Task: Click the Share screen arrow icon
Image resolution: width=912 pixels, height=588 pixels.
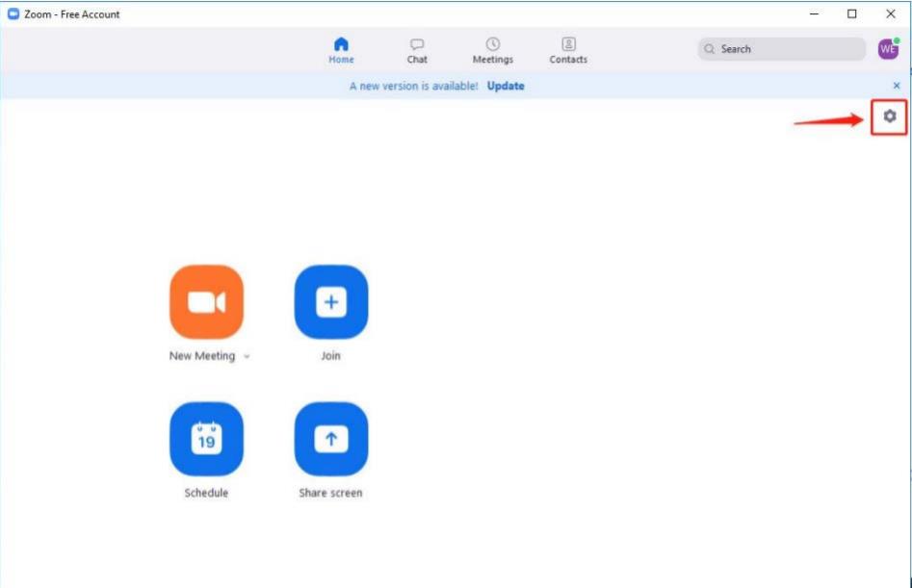Action: pos(331,439)
